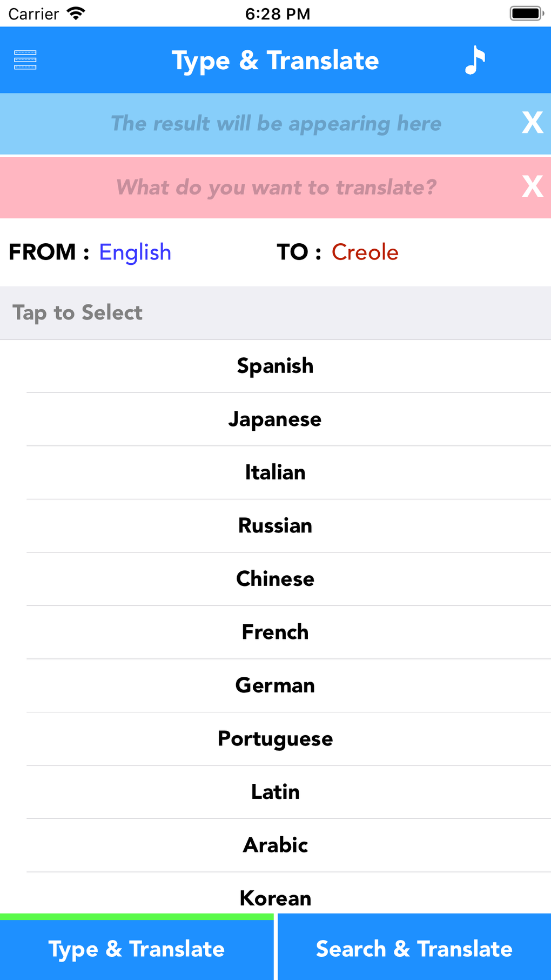Choose Chinese from the list

click(x=275, y=579)
